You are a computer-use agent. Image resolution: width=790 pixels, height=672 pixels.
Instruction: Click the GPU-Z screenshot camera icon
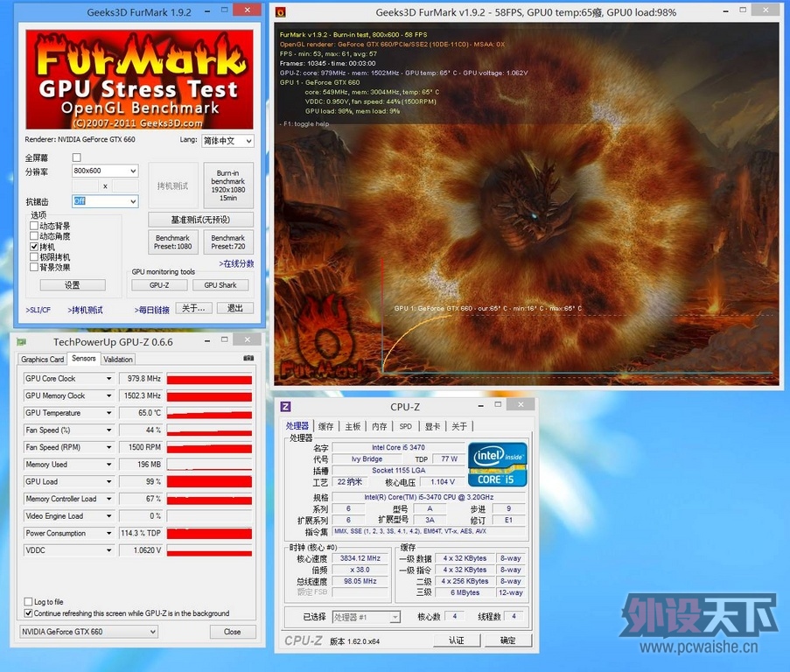click(x=248, y=358)
